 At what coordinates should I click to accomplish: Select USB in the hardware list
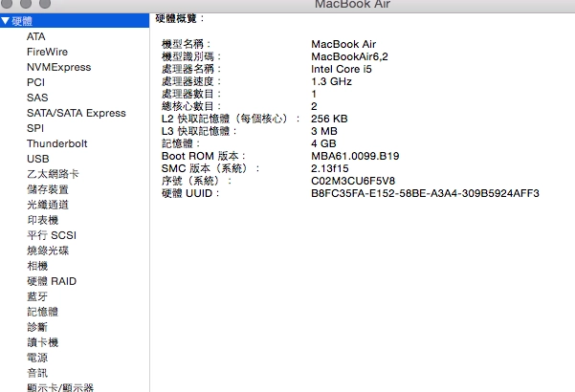point(37,159)
